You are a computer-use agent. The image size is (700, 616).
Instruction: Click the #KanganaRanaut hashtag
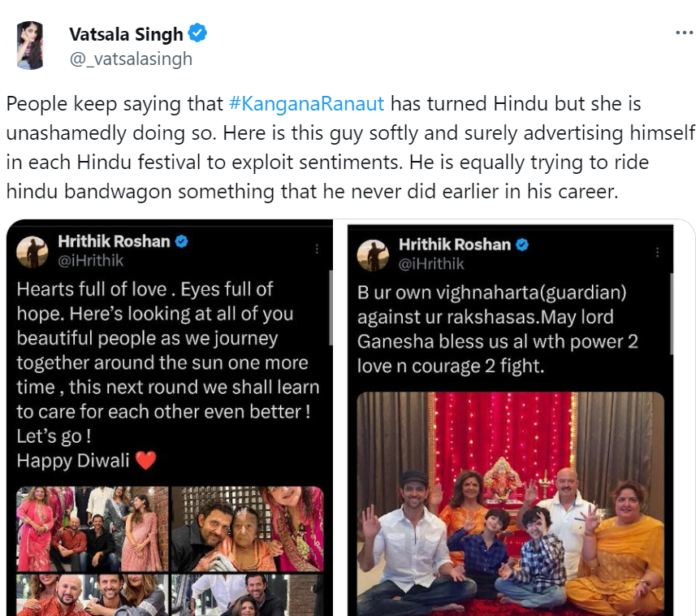pyautogui.click(x=306, y=104)
